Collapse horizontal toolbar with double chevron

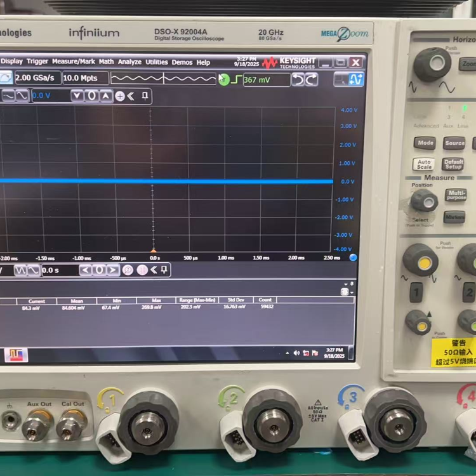(x=154, y=270)
